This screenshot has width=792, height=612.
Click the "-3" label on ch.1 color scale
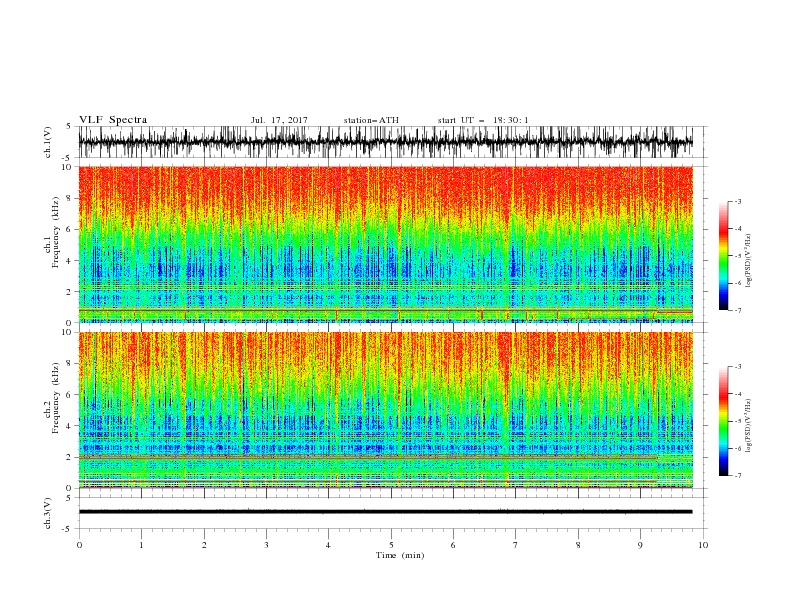click(737, 201)
